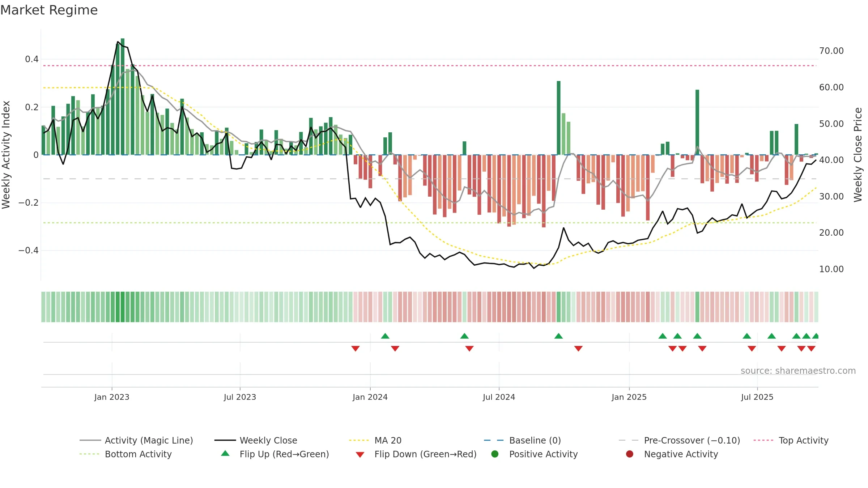Viewport: 868px width, 488px height.
Task: Click the Top Activity legend entry
Action: click(791, 440)
